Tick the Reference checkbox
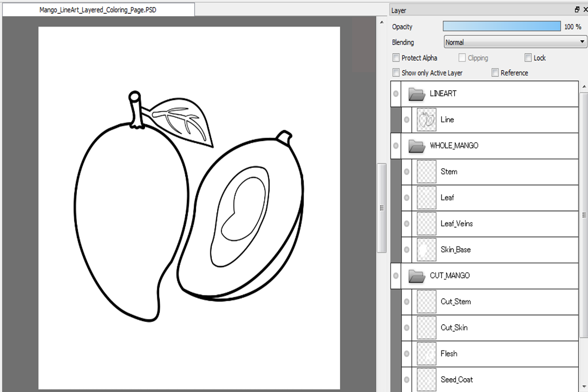This screenshot has height=392, width=588. (495, 73)
